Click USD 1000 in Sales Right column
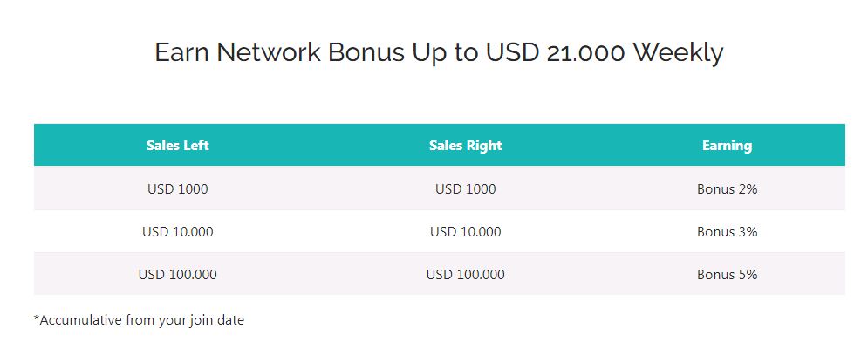 (x=466, y=188)
